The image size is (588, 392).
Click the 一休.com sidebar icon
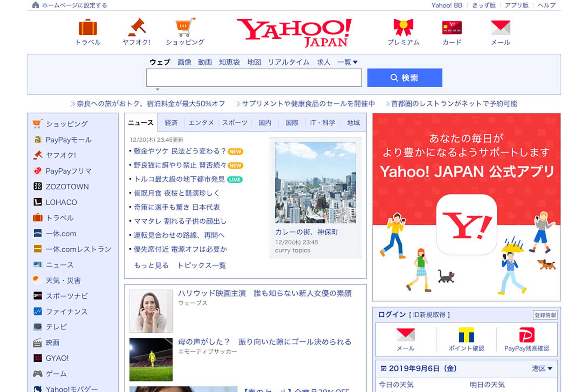pos(38,233)
